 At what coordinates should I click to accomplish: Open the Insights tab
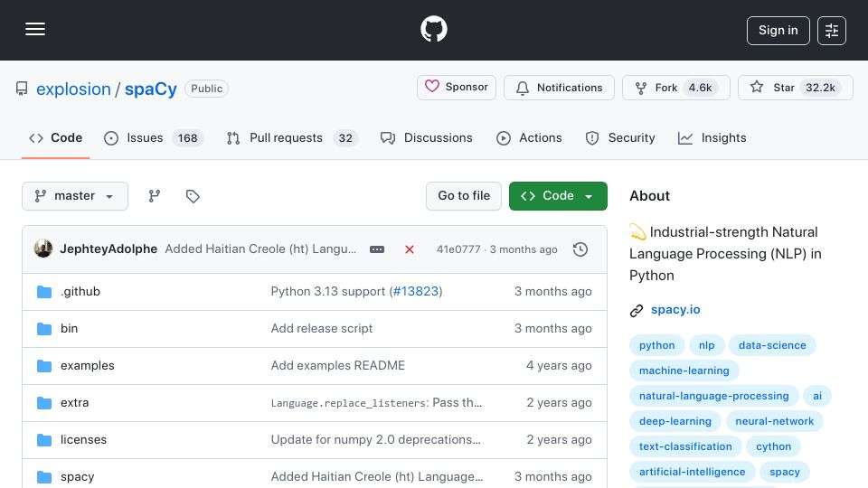[712, 137]
